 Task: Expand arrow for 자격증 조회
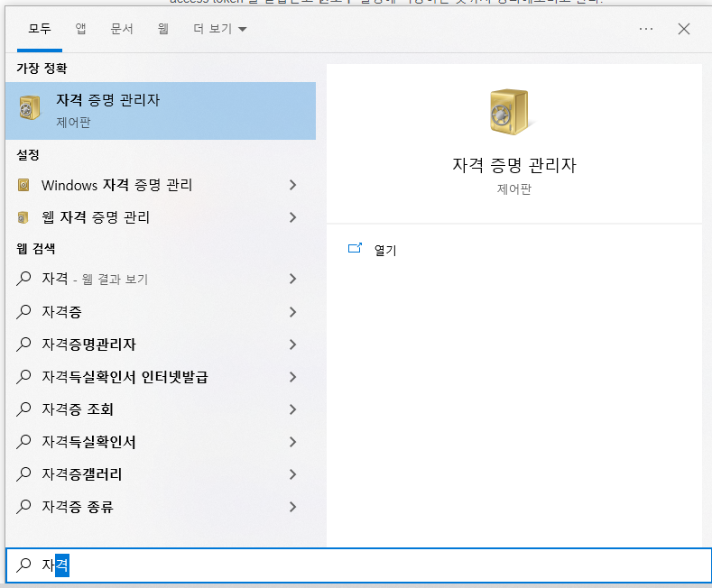(293, 409)
